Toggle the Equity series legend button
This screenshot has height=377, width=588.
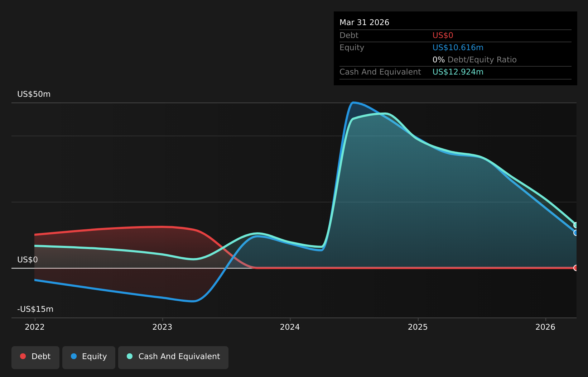click(89, 357)
